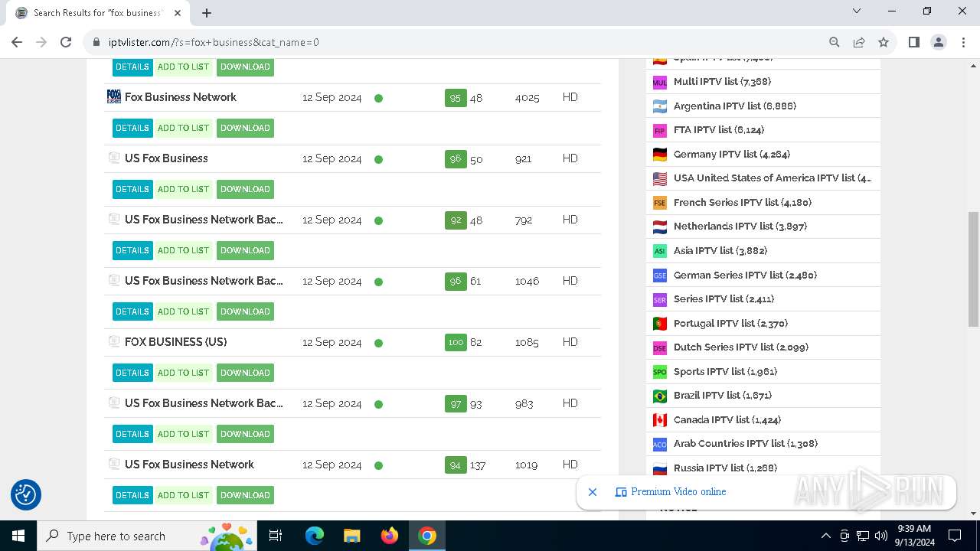Bookmark this page with the star icon
Screen dimensions: 980x551
pyautogui.click(x=884, y=42)
